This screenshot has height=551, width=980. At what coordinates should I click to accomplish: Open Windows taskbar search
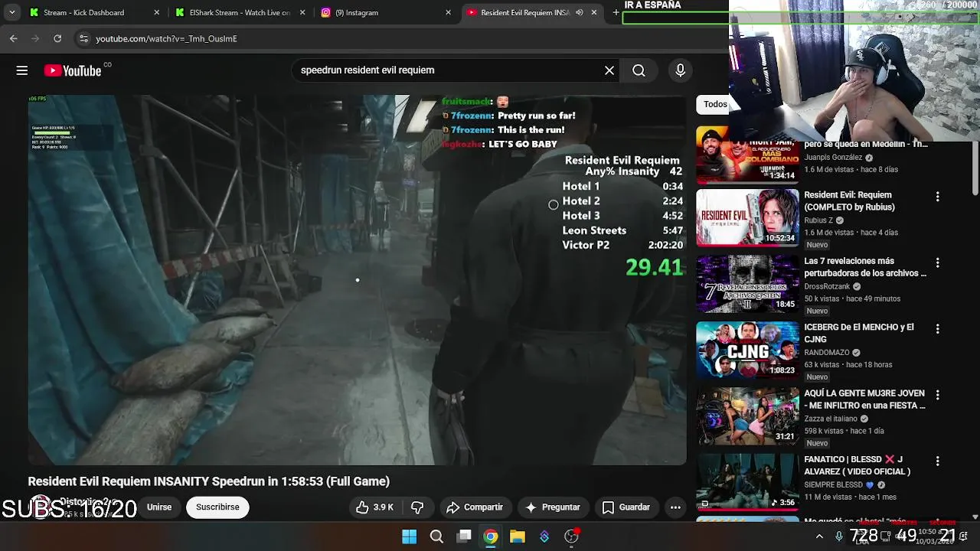[436, 536]
